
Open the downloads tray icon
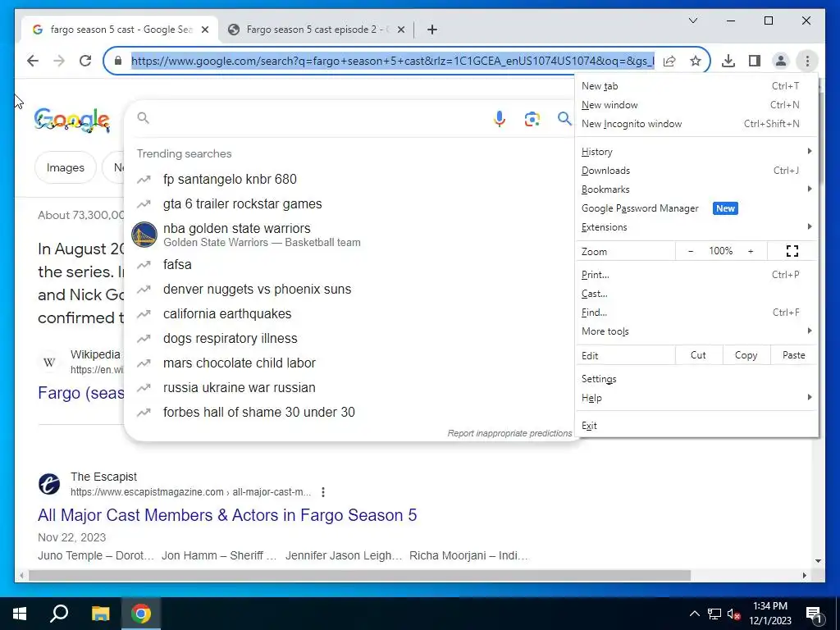pyautogui.click(x=728, y=61)
